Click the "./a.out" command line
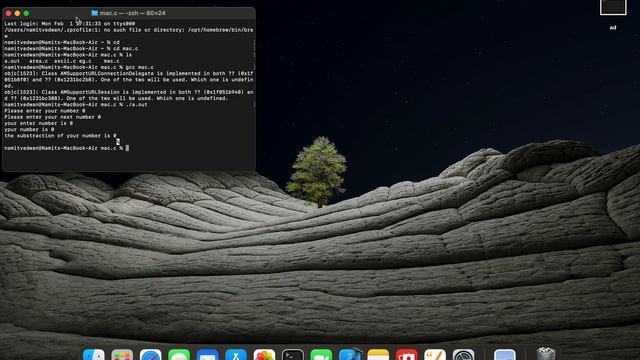640x360 pixels. click(76, 104)
